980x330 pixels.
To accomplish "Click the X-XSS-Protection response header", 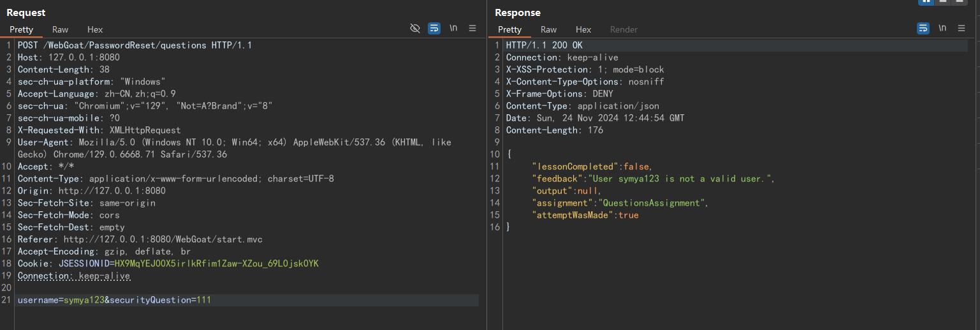I will [x=585, y=70].
